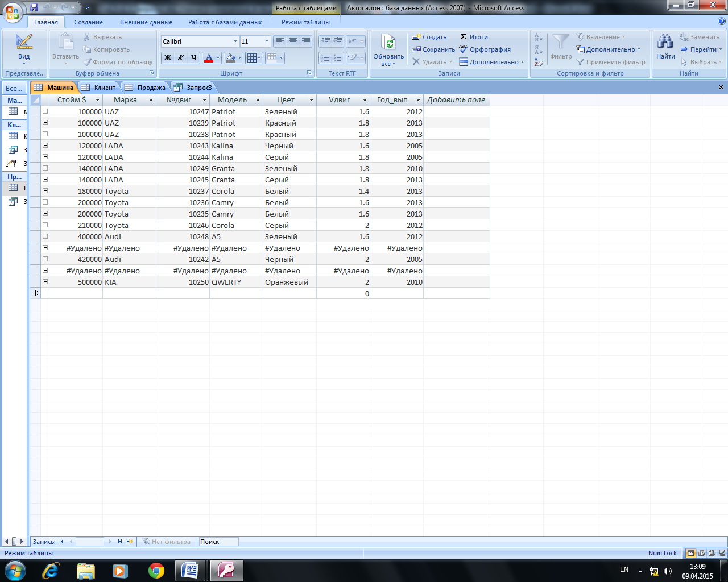This screenshot has height=582, width=728.
Task: Open Word from taskbar
Action: click(x=191, y=571)
